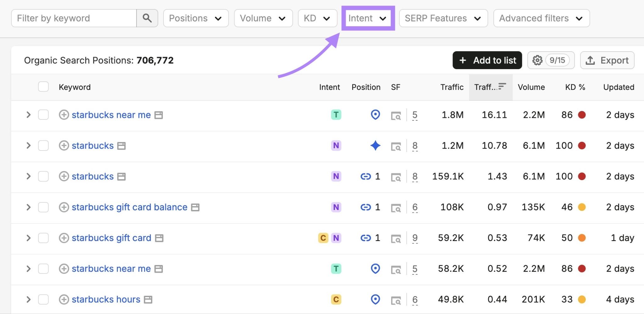Expand the starbucks hours row chevron
The width and height of the screenshot is (644, 314).
click(28, 300)
